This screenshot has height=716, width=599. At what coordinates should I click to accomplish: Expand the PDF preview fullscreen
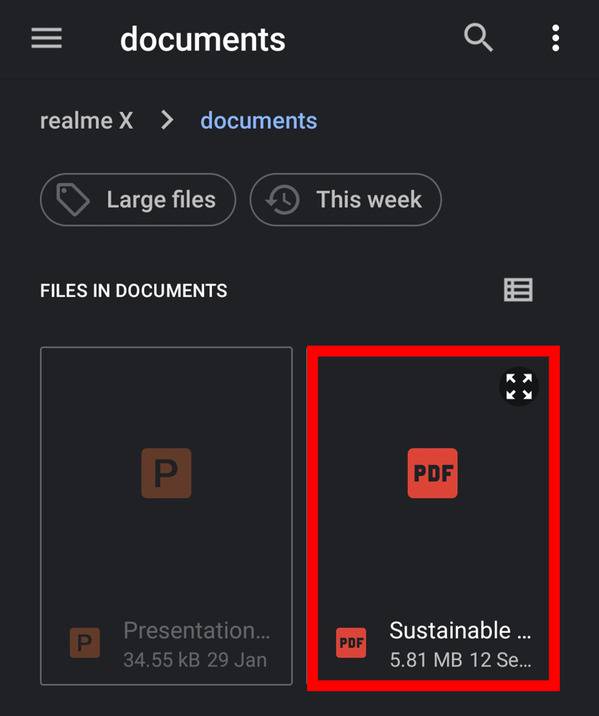pos(519,386)
